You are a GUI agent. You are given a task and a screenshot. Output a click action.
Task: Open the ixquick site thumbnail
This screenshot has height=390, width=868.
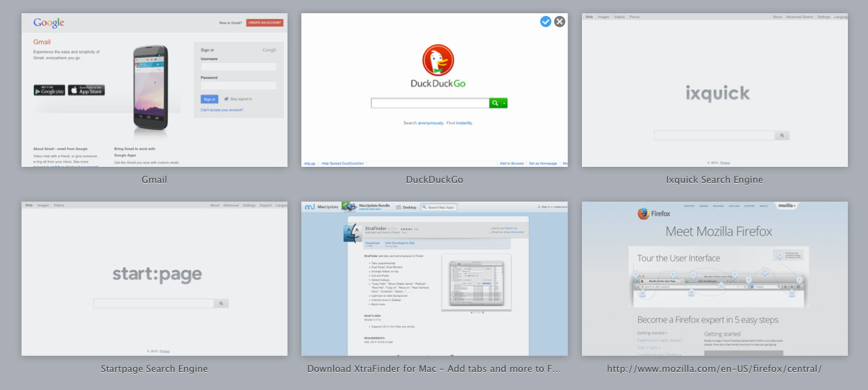click(715, 90)
